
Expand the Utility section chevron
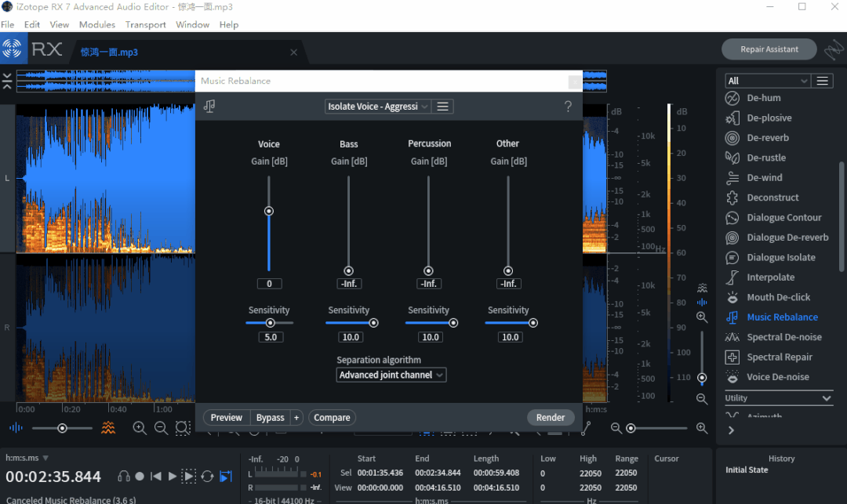point(827,398)
